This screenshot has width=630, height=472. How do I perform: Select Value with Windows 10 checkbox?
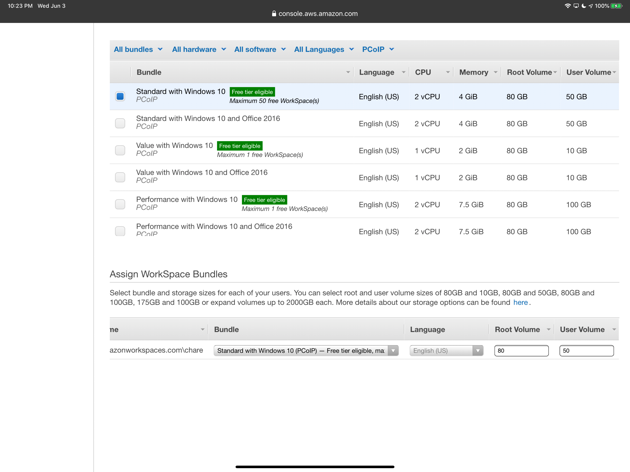pos(120,150)
